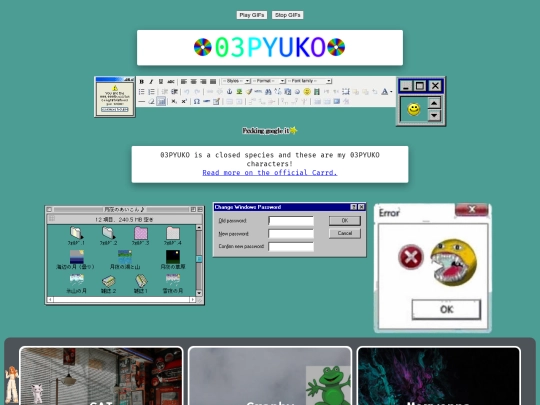Click the file window scroll right arrow
540x405 pixels.
coord(193,300)
